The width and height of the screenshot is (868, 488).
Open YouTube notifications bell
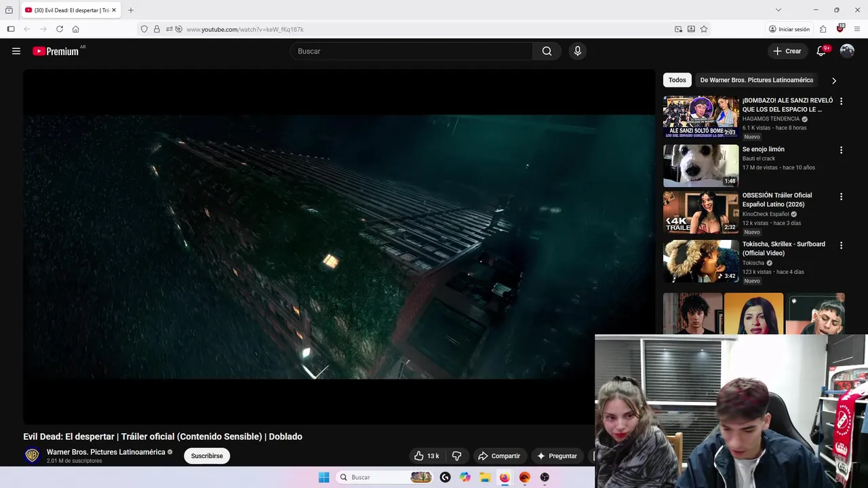coord(821,51)
